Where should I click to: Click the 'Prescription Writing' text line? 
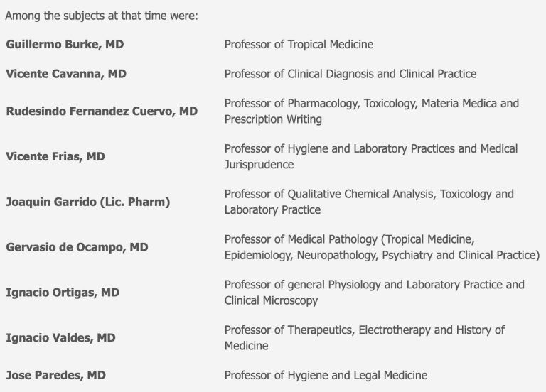[x=273, y=119]
